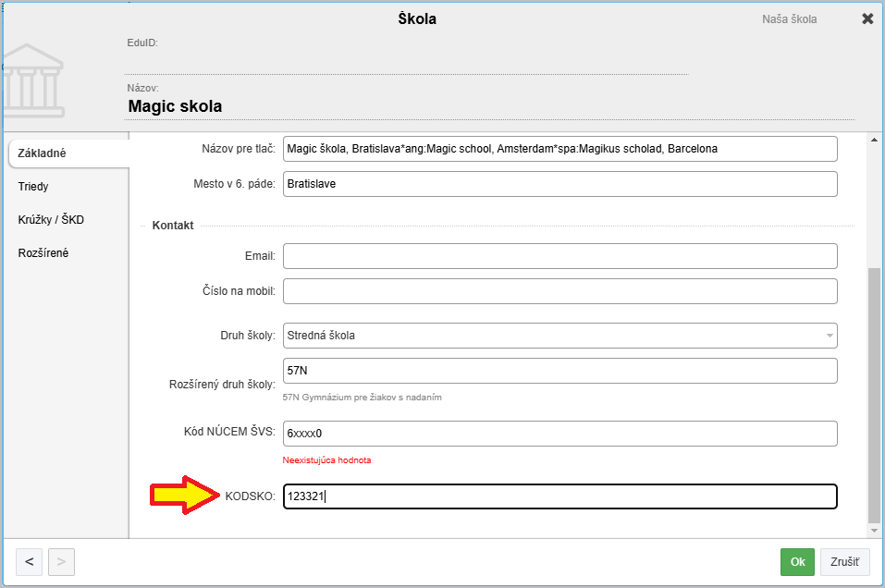Click scrollbar up arrow
The image size is (885, 588).
click(x=874, y=141)
